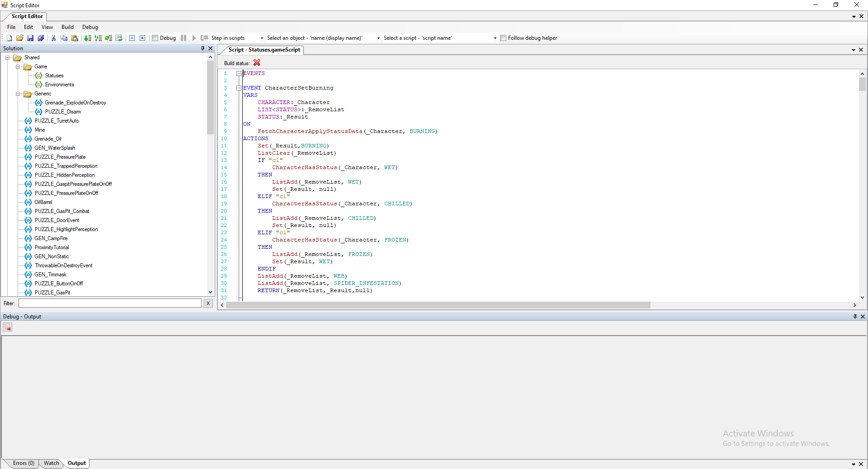Select GEN_WaterSplash script
Viewport: 868px width, 469px height.
(55, 148)
